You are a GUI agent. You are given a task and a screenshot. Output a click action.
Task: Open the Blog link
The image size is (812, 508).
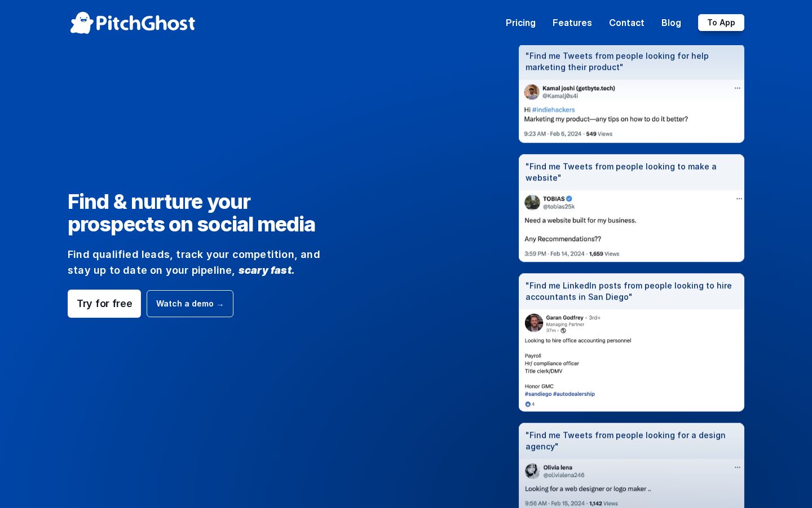[x=671, y=23]
